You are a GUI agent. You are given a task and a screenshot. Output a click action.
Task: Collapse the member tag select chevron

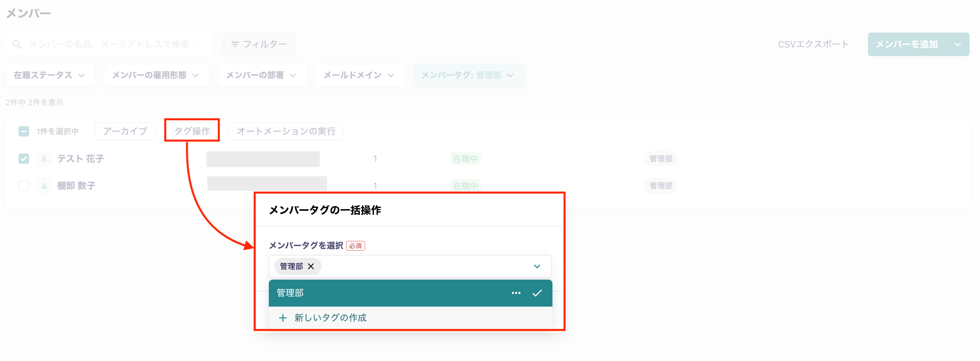(x=537, y=266)
